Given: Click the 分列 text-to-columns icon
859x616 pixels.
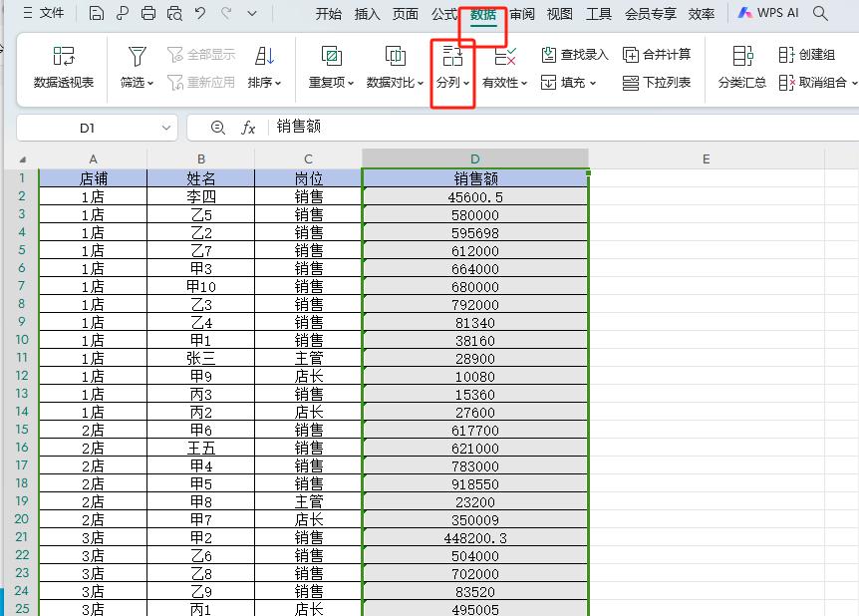Looking at the screenshot, I should (x=452, y=56).
